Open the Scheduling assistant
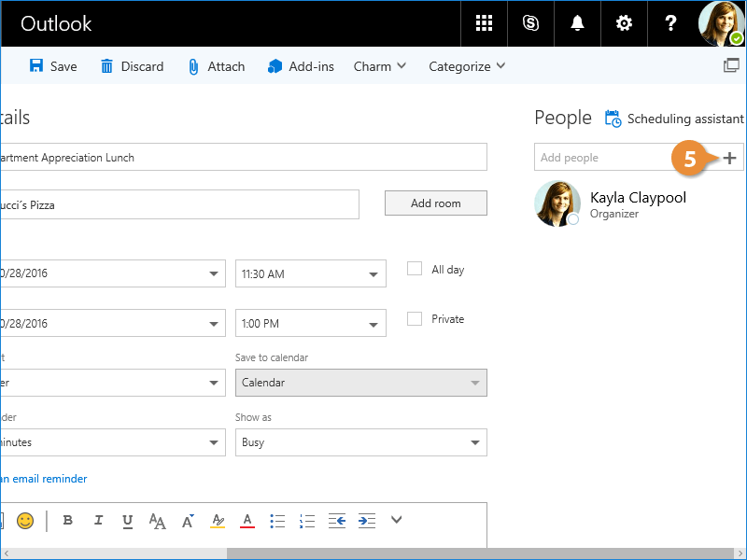This screenshot has width=747, height=560. pos(675,119)
